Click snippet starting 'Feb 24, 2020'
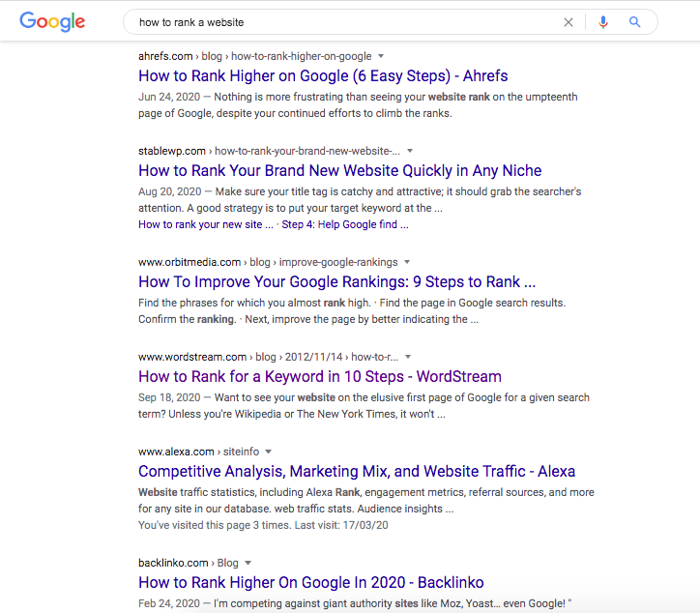The height and width of the screenshot is (613, 700). 355,603
